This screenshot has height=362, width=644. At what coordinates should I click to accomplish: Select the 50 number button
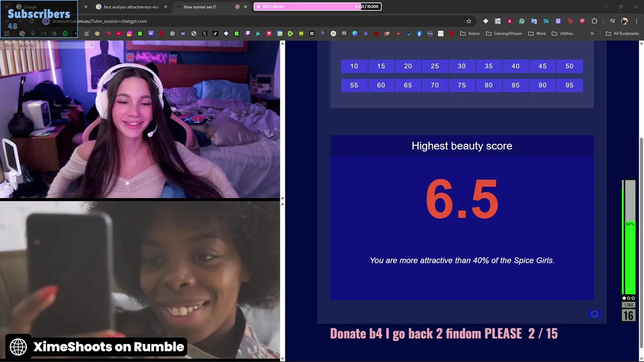point(569,66)
